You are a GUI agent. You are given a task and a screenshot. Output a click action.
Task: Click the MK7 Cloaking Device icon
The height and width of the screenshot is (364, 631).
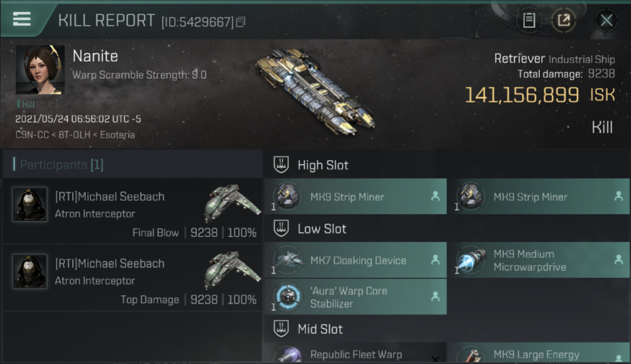(x=287, y=260)
